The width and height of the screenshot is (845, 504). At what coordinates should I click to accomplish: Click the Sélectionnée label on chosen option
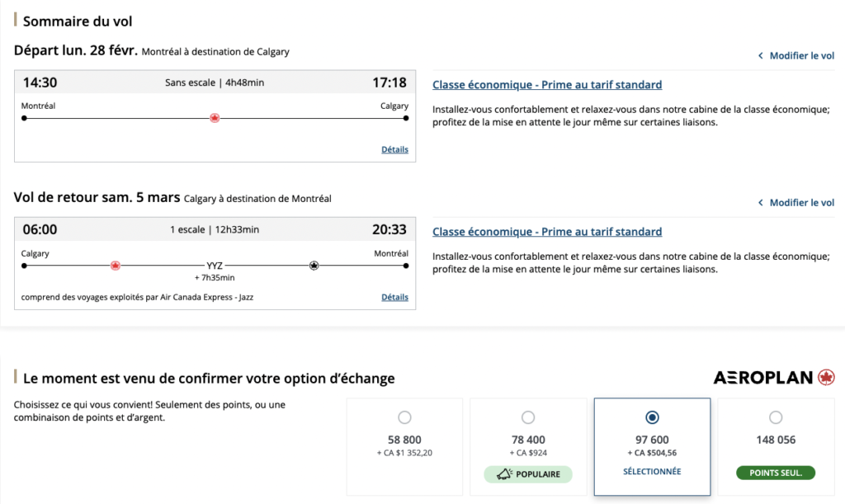652,472
